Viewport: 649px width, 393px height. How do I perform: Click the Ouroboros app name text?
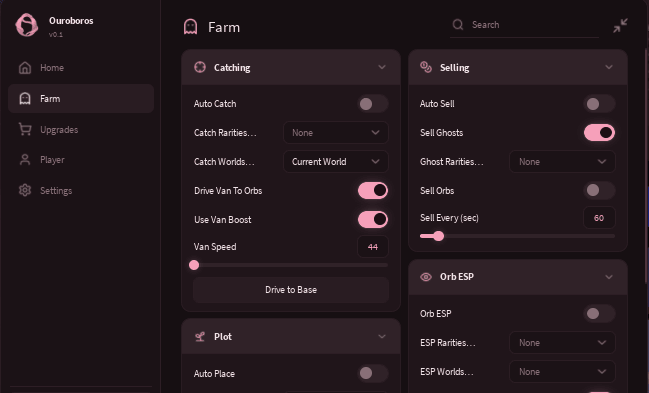tap(71, 21)
